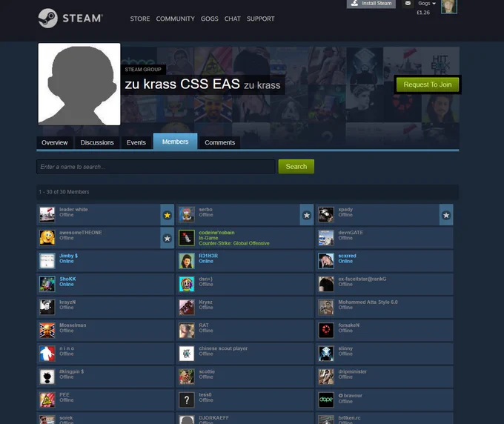Click the user avatar in header

coord(449,7)
